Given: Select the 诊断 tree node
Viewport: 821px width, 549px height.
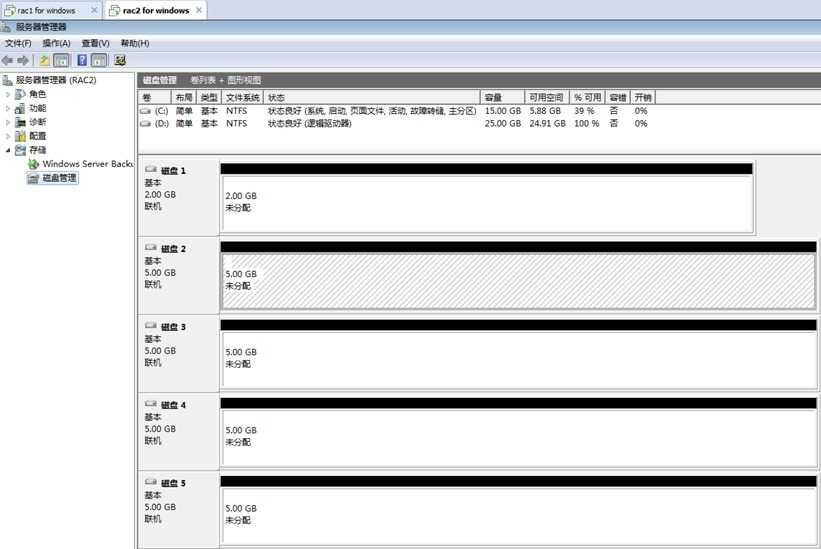Looking at the screenshot, I should [38, 122].
